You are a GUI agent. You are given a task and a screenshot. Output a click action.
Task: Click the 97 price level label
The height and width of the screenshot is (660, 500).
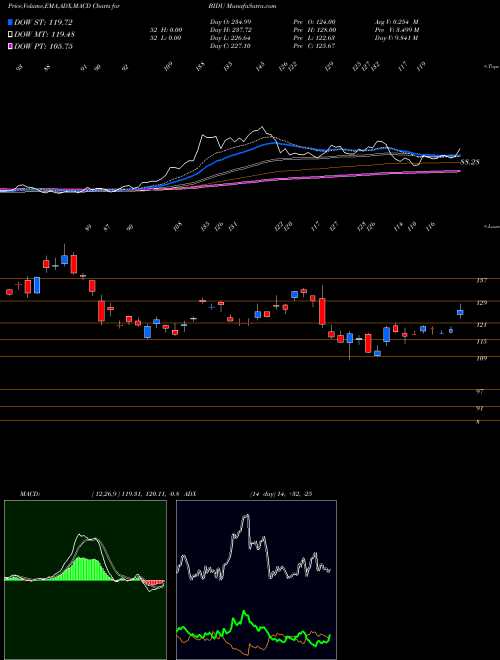coord(479,392)
